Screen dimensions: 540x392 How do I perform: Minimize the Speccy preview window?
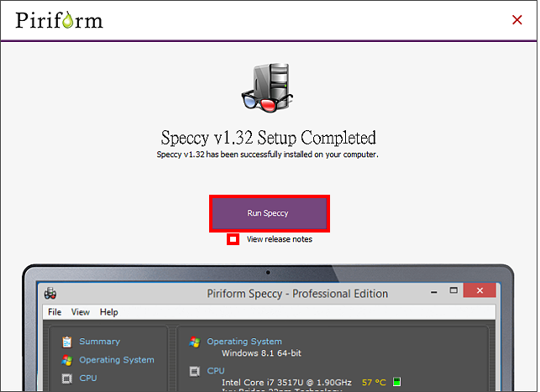434,292
